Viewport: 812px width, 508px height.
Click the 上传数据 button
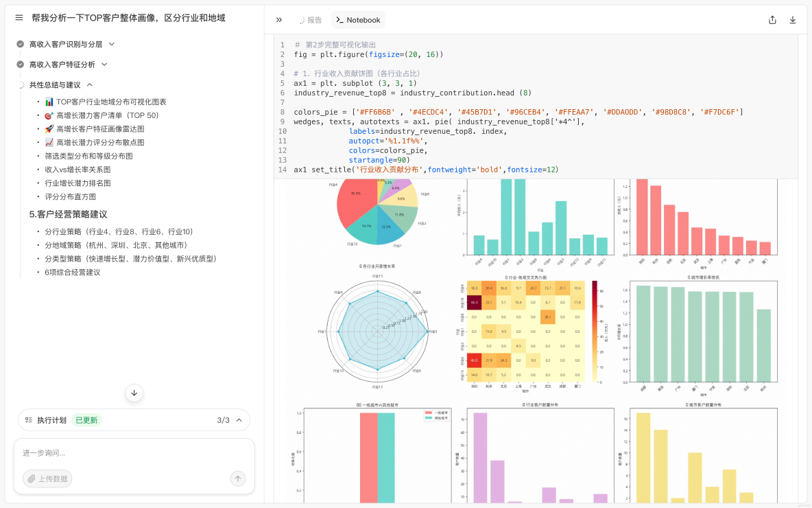[47, 478]
